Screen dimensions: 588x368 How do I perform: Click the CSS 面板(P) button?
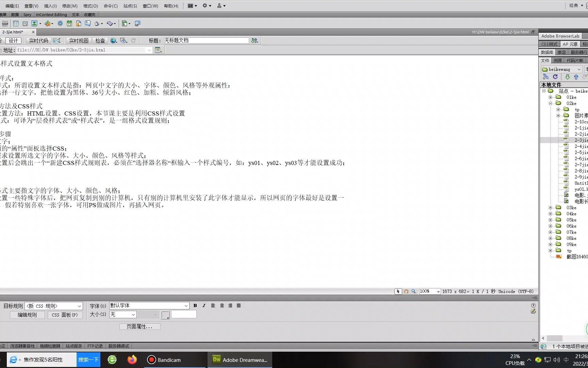(x=65, y=315)
